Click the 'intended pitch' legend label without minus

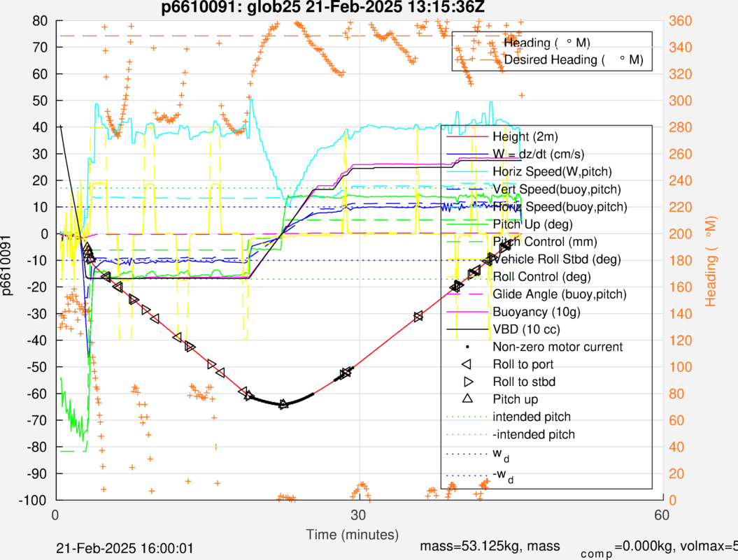532,417
